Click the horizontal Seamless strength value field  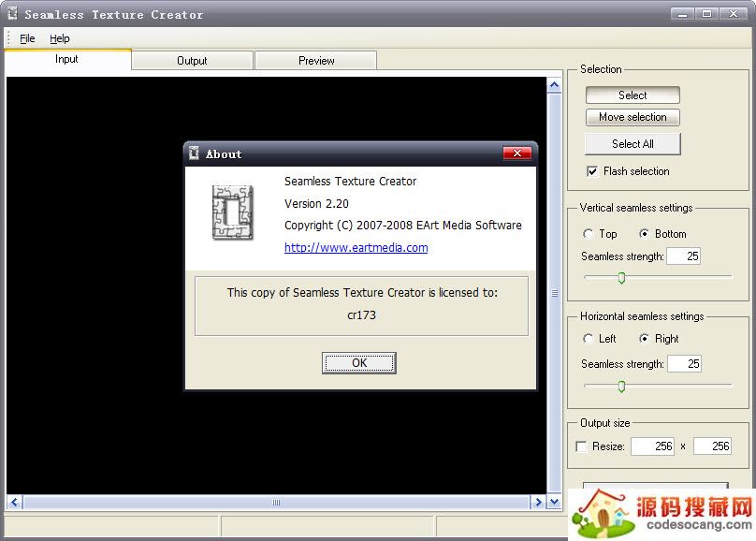(x=683, y=364)
